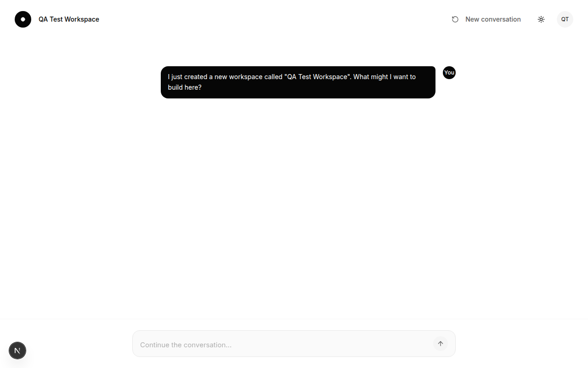Start a new conversation
Image resolution: width=588 pixels, height=368 pixels.
(x=486, y=19)
